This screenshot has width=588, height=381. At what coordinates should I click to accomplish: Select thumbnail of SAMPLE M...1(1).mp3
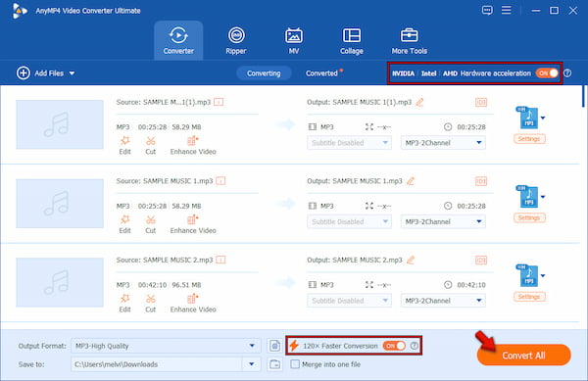[x=60, y=124]
